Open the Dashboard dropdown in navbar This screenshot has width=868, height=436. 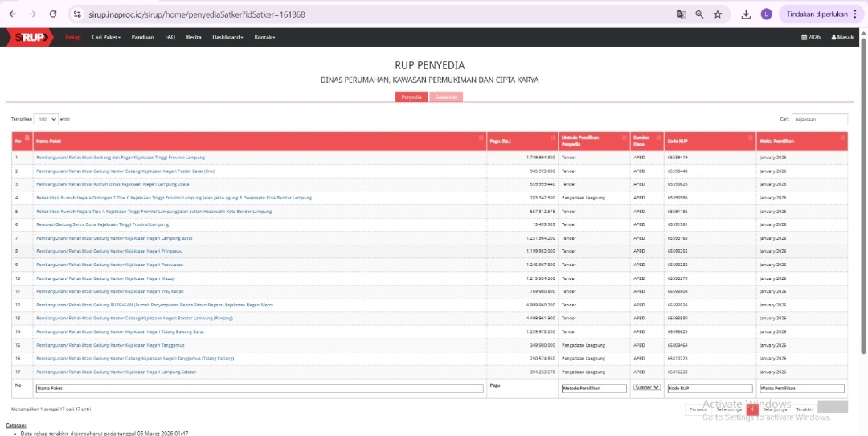click(x=229, y=37)
